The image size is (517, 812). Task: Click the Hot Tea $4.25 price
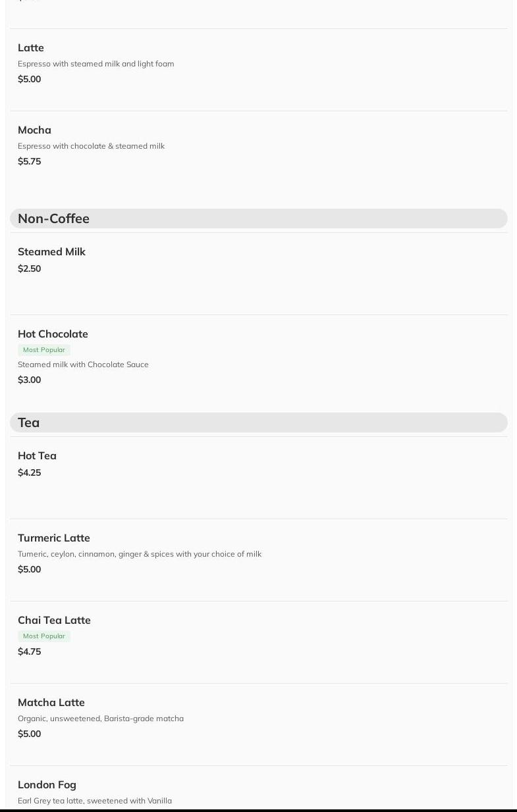click(x=30, y=472)
